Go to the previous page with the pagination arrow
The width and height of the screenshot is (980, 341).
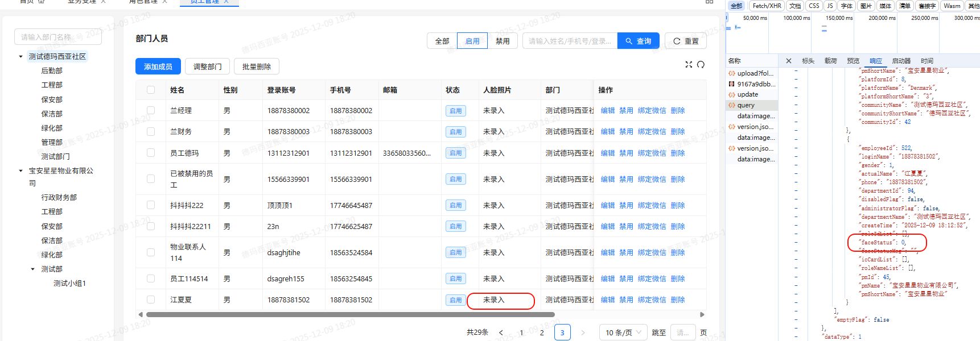[501, 333]
